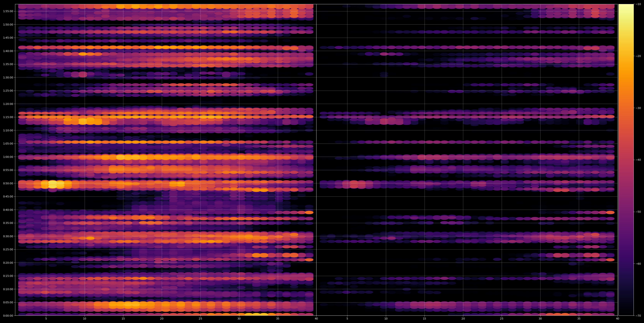
Task: Select x-axis label 10 under the left heatmap
Action: click(x=84, y=319)
